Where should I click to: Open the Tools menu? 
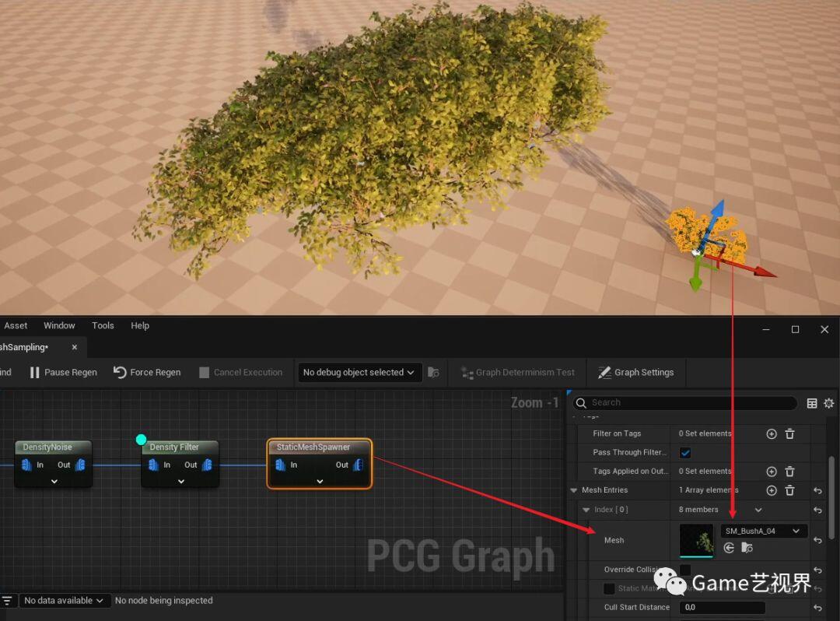coord(103,326)
